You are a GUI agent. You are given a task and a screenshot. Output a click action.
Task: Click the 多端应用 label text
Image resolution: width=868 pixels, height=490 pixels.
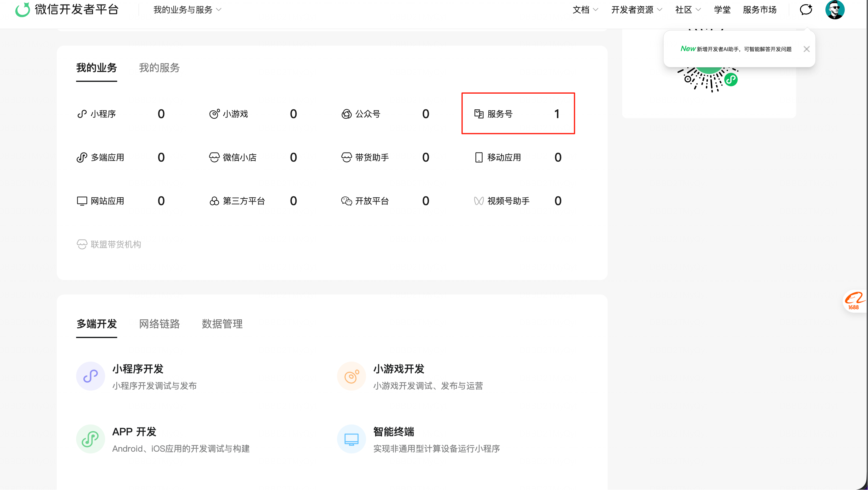[x=107, y=157]
